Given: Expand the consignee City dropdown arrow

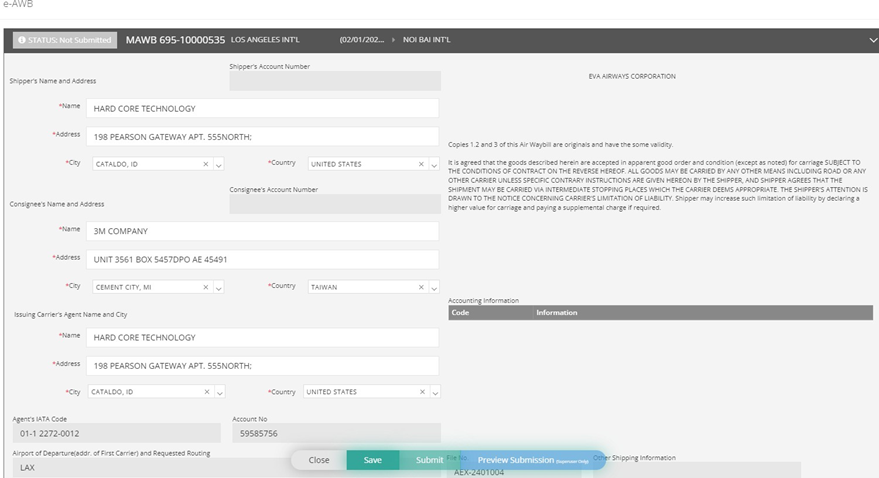Looking at the screenshot, I should point(219,287).
